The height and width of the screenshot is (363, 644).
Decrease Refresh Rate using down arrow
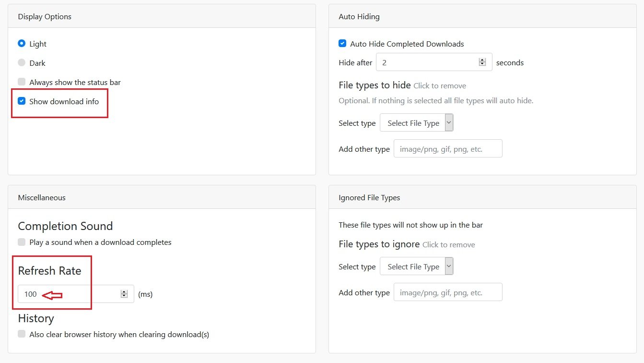pyautogui.click(x=124, y=296)
